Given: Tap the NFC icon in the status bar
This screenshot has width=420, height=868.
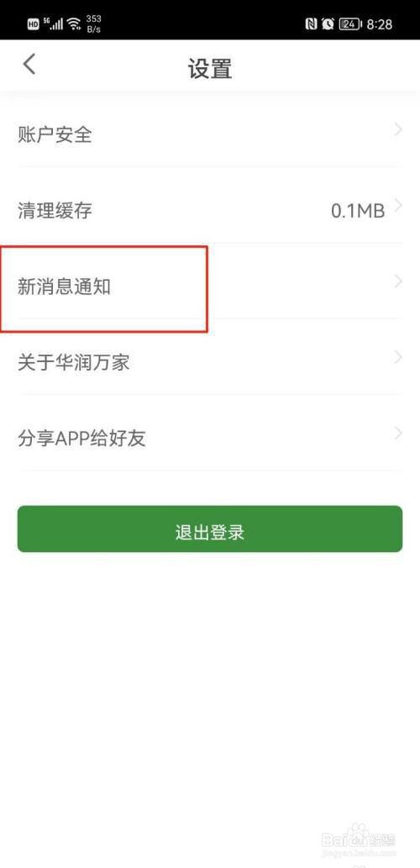Looking at the screenshot, I should [x=312, y=24].
